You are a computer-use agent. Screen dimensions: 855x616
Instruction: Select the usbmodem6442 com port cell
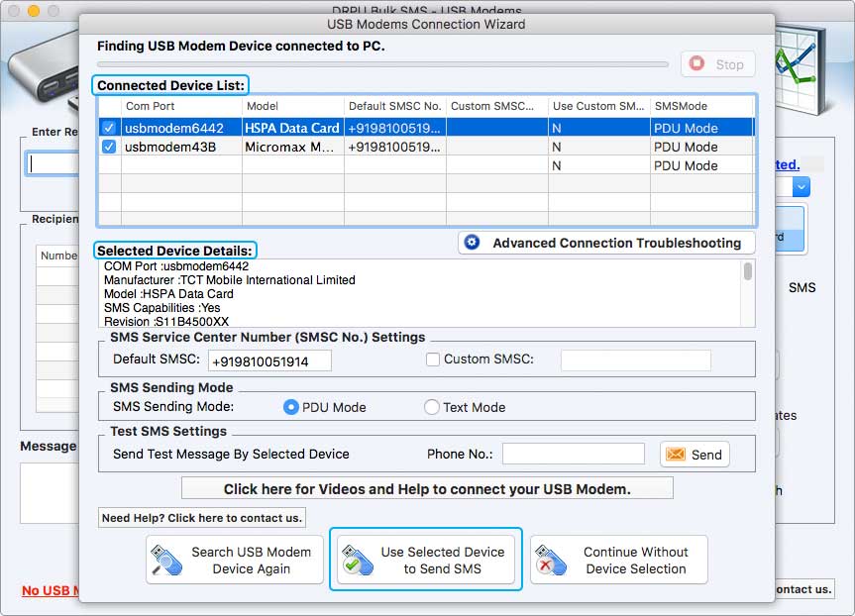tap(181, 128)
